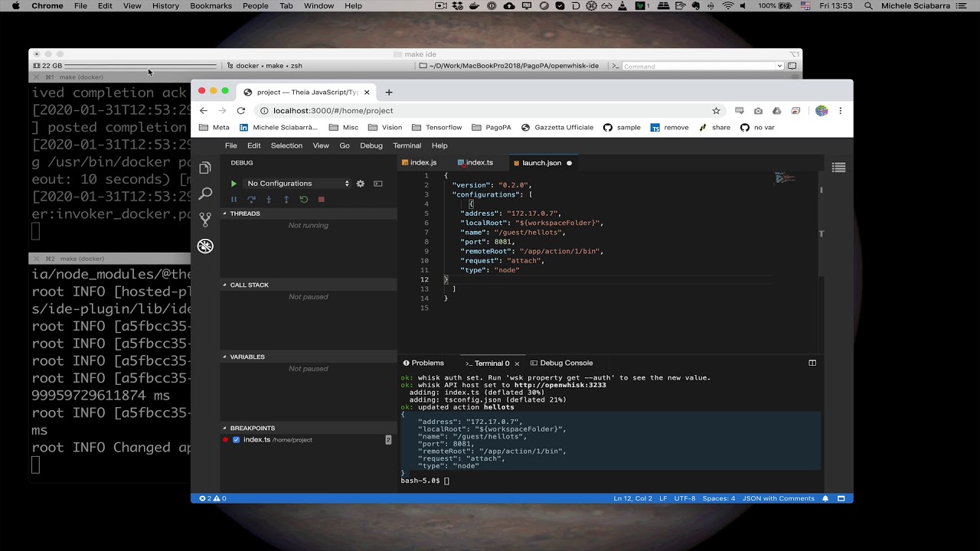Open the outline list icon on right sidebar
The image size is (980, 551).
pyautogui.click(x=838, y=168)
